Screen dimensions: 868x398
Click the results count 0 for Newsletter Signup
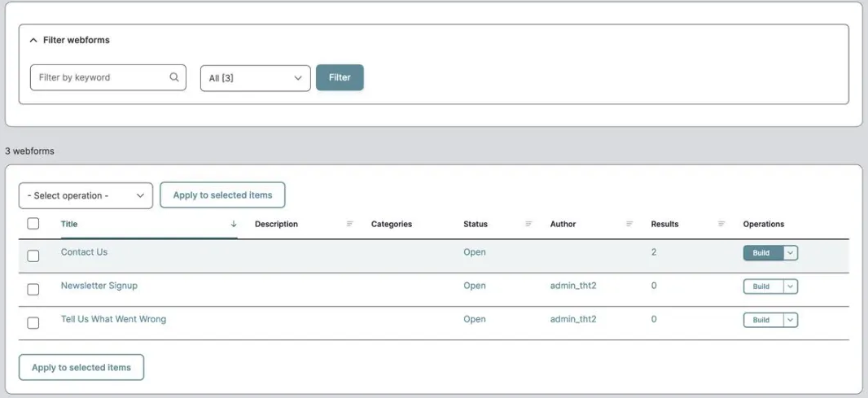pos(654,286)
